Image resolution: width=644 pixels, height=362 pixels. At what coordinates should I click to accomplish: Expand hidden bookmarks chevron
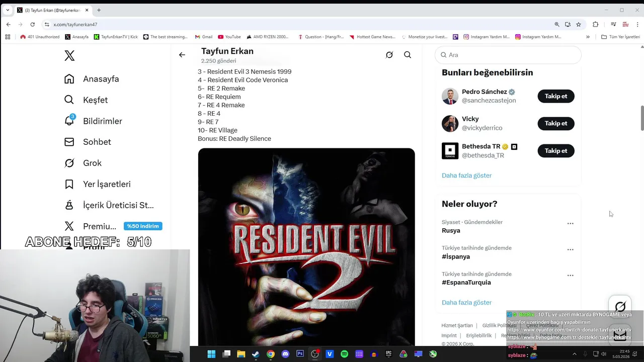[588, 37]
